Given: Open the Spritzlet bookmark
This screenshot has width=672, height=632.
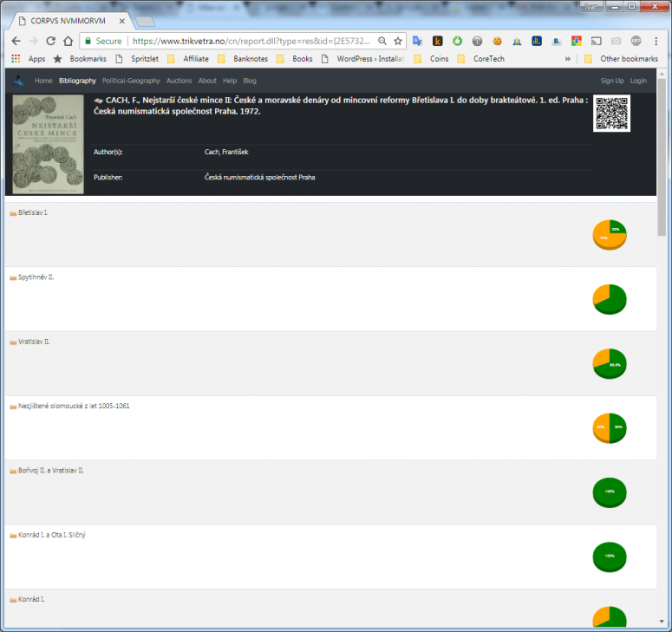Looking at the screenshot, I should coord(137,59).
